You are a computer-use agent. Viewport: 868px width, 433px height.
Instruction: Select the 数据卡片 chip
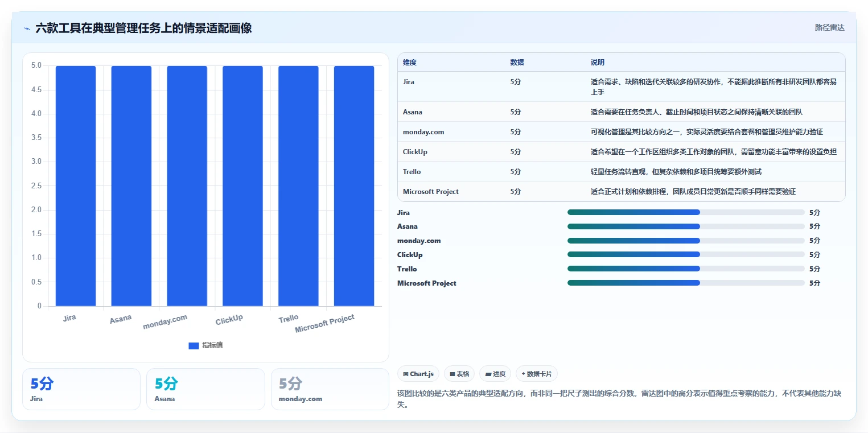[x=537, y=374]
